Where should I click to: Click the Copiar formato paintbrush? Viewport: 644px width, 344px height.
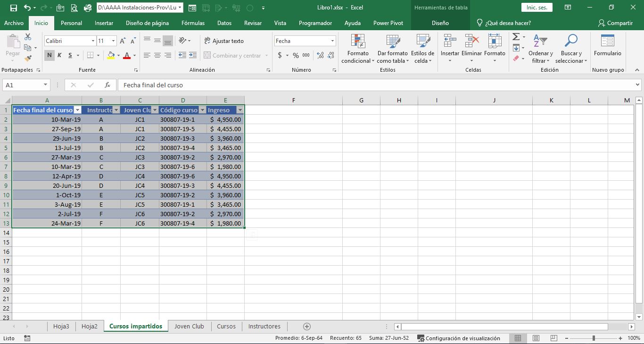[28, 59]
